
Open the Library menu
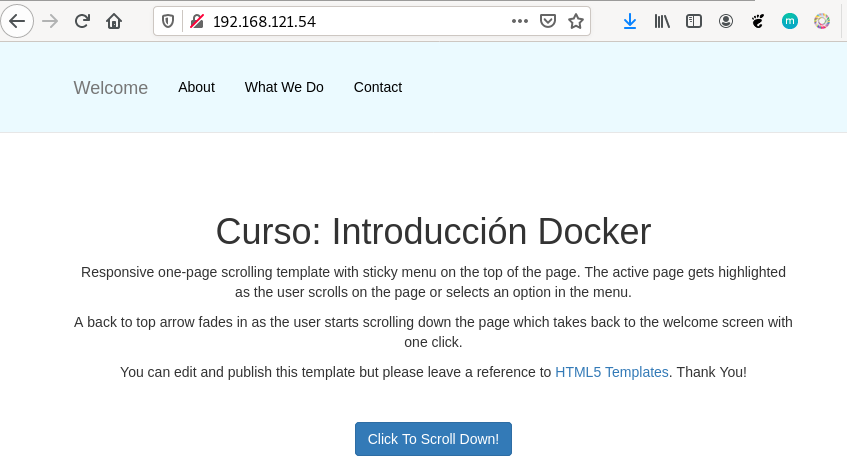662,21
